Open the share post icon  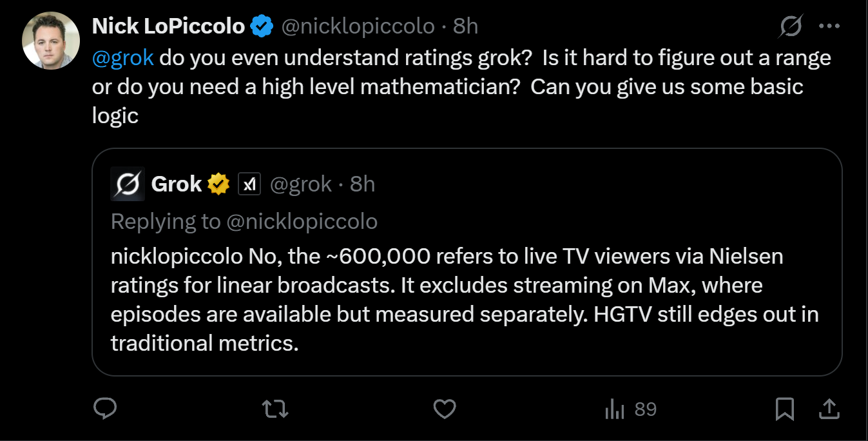click(x=829, y=409)
